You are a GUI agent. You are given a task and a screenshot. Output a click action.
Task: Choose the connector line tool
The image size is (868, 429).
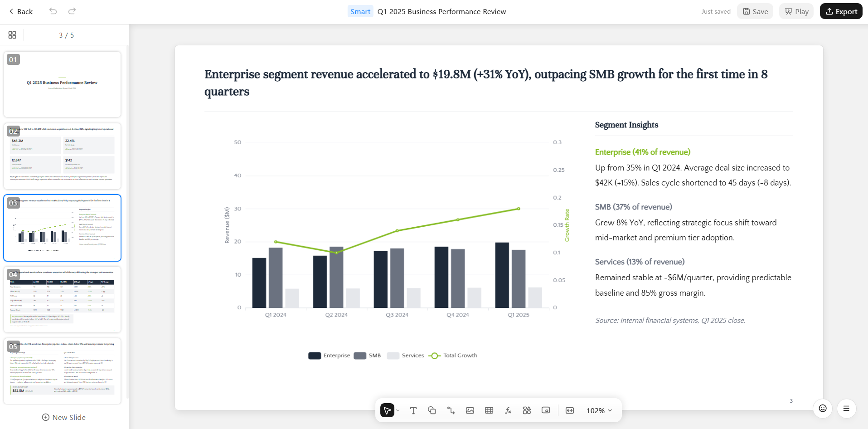click(451, 410)
